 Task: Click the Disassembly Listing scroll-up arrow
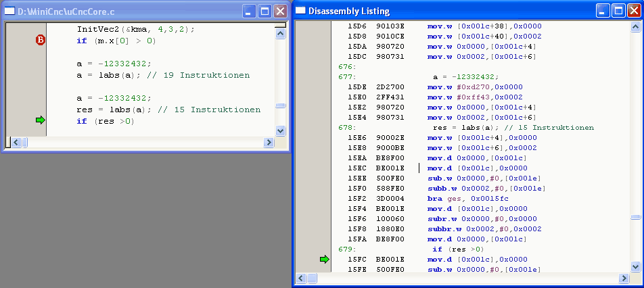635,26
